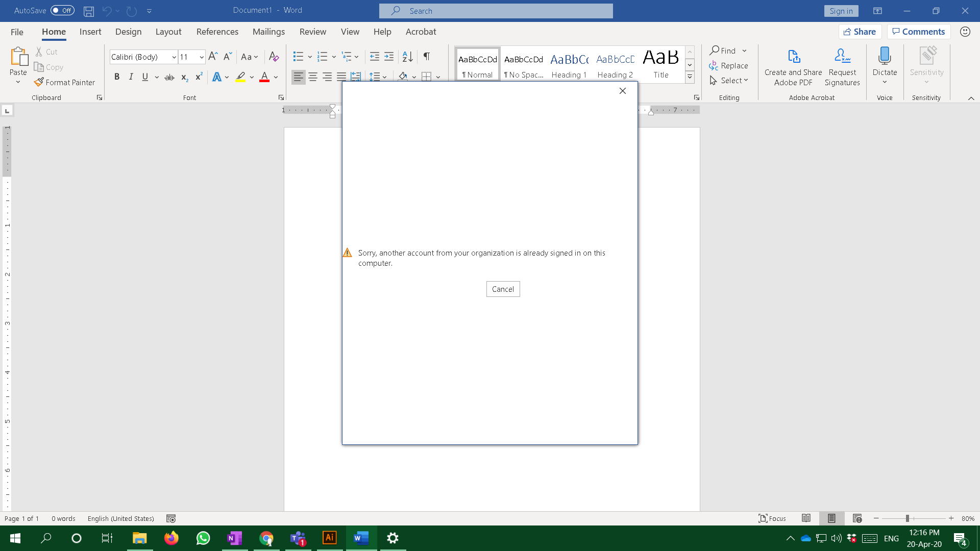This screenshot has height=551, width=980.
Task: Click the Undo icon
Action: [x=107, y=11]
